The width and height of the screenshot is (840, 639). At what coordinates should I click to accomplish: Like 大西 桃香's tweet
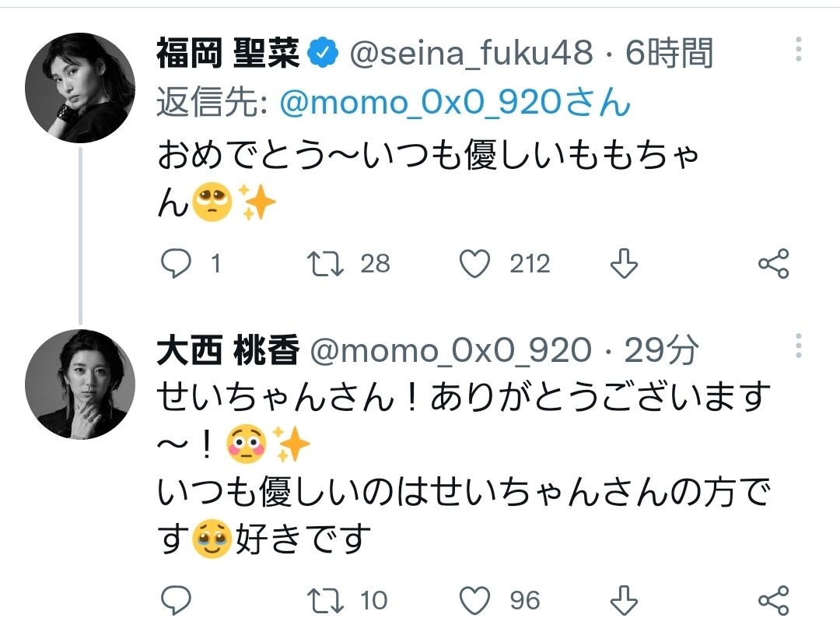pyautogui.click(x=474, y=600)
